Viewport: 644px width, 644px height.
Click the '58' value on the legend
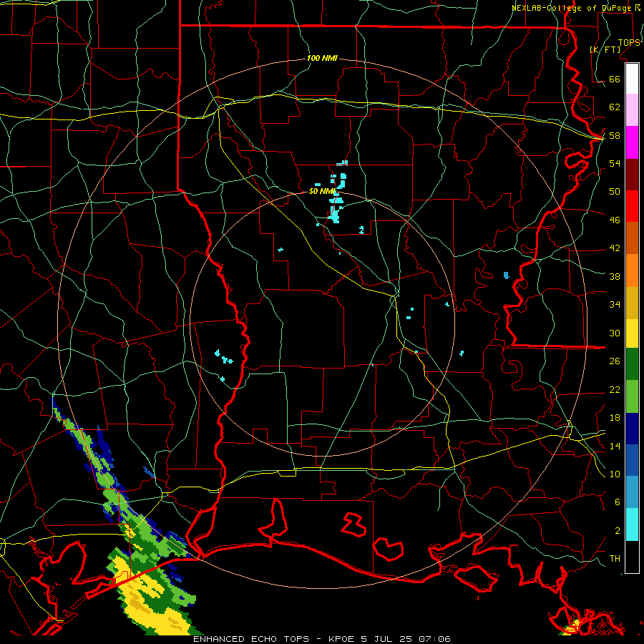[x=615, y=135]
